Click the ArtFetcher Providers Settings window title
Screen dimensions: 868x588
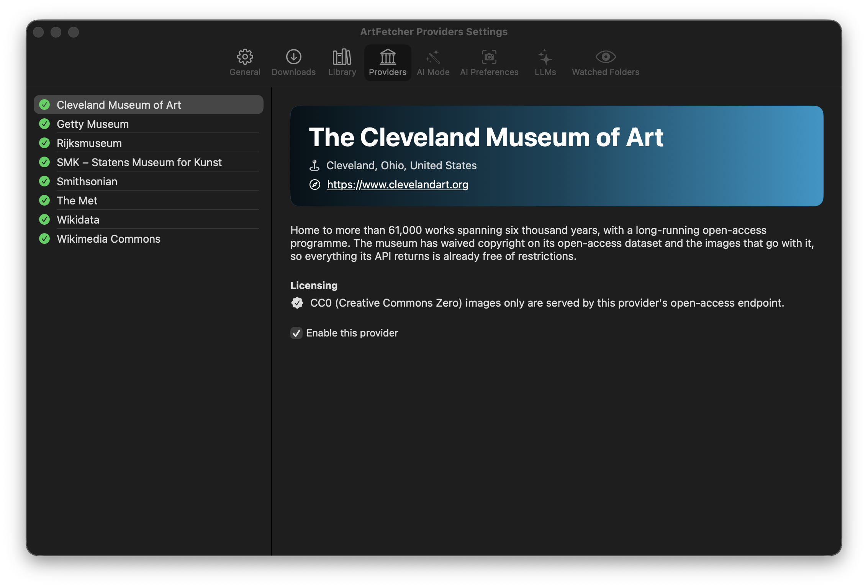click(434, 31)
